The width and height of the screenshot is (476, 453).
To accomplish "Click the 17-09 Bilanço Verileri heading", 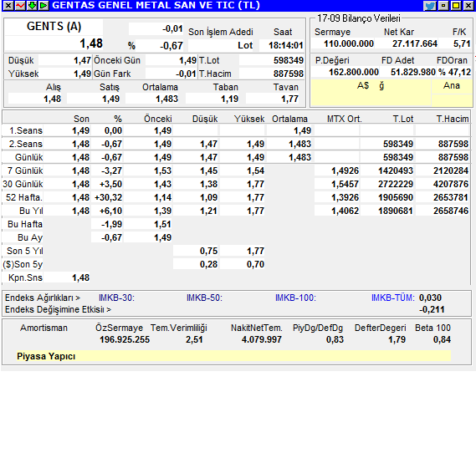I will click(x=359, y=18).
